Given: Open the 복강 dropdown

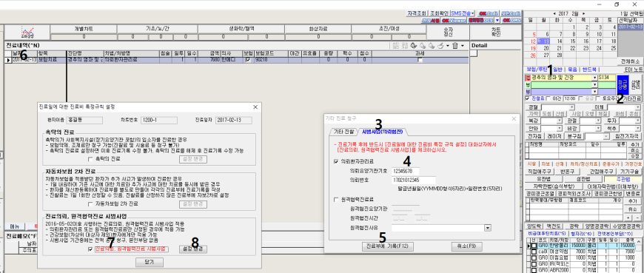Looking at the screenshot, I should [560, 121].
